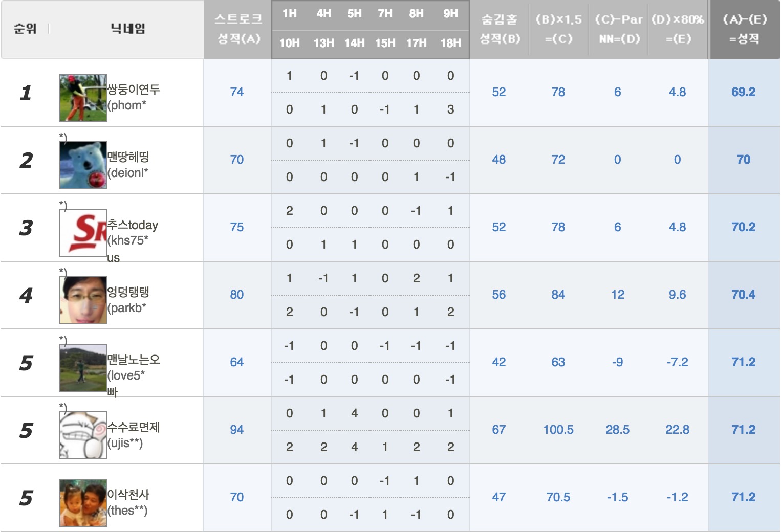Click final score 69.2 of rank 1
This screenshot has height=532, width=781.
click(x=743, y=92)
